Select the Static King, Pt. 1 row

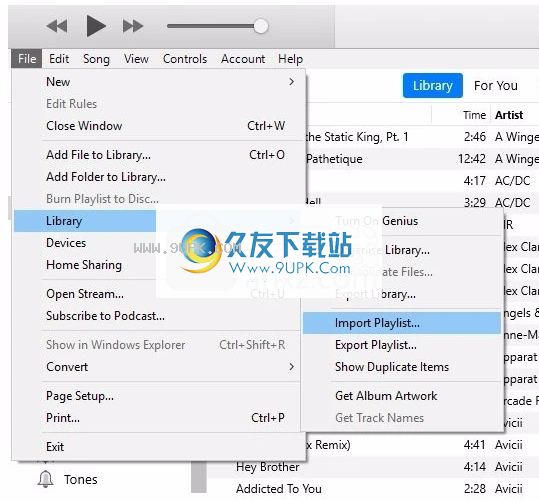pyautogui.click(x=422, y=137)
